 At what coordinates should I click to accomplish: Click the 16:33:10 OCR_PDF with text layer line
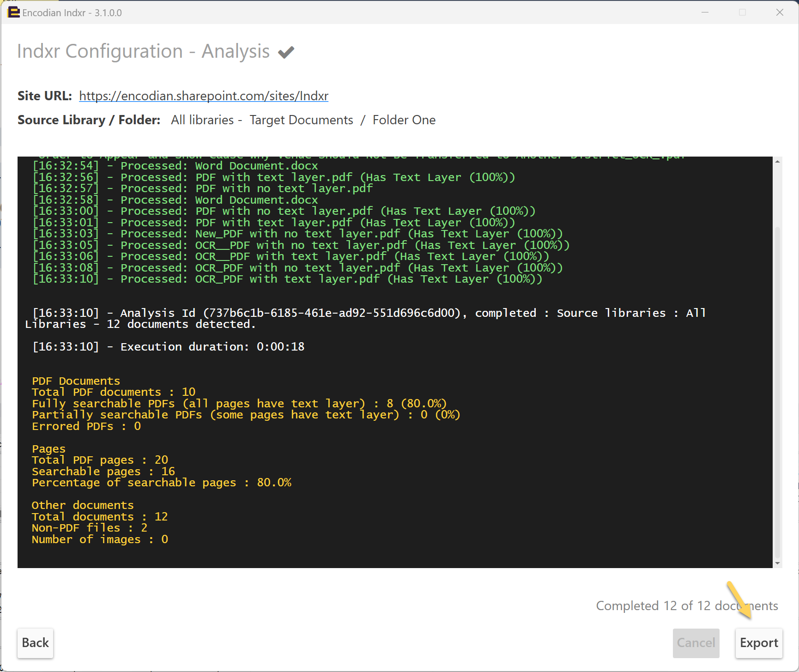pos(288,279)
